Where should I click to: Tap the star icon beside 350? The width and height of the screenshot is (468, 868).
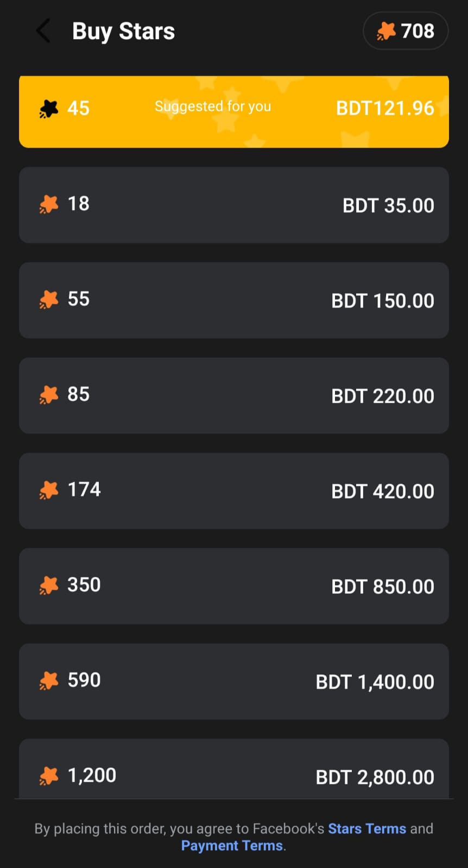pos(49,585)
